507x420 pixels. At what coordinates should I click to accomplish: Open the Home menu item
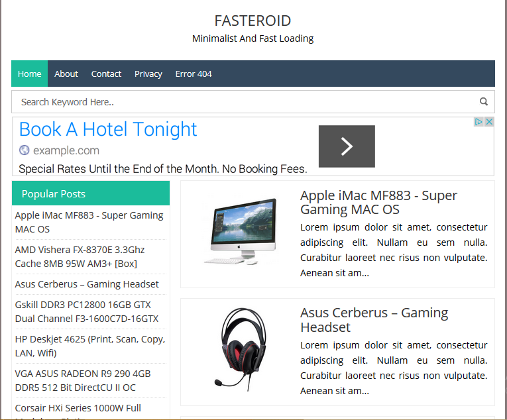coord(29,74)
